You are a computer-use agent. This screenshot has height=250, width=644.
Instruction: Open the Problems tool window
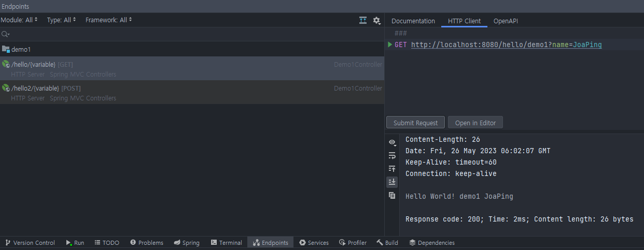coord(147,243)
